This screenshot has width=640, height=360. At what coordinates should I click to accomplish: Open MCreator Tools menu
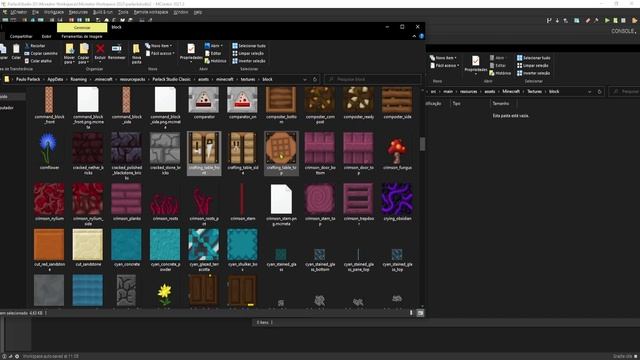123,12
